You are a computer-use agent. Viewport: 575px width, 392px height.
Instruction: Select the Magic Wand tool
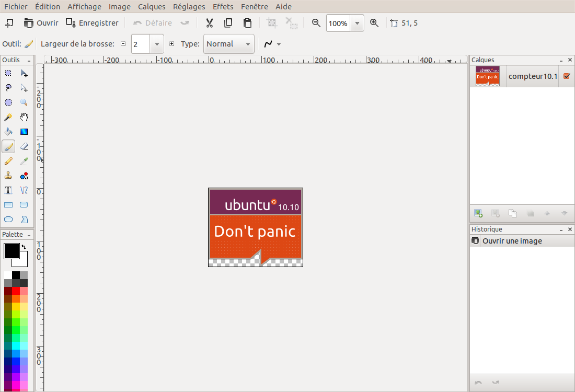pyautogui.click(x=8, y=117)
